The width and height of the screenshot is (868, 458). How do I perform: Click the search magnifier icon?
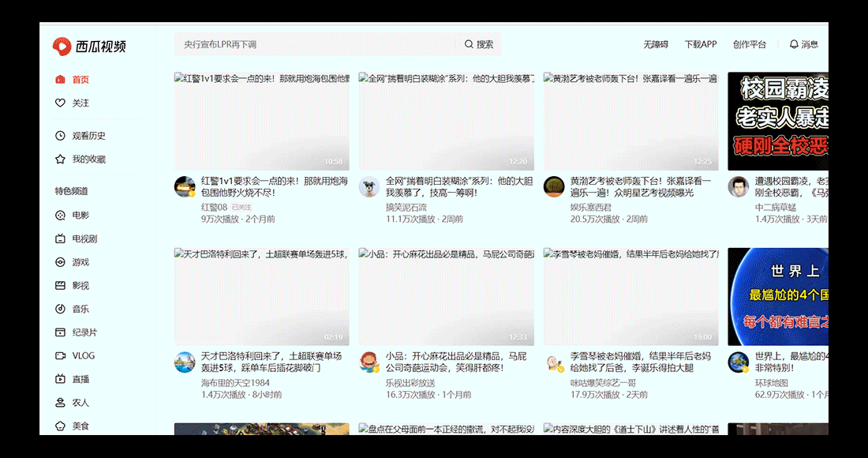point(469,44)
